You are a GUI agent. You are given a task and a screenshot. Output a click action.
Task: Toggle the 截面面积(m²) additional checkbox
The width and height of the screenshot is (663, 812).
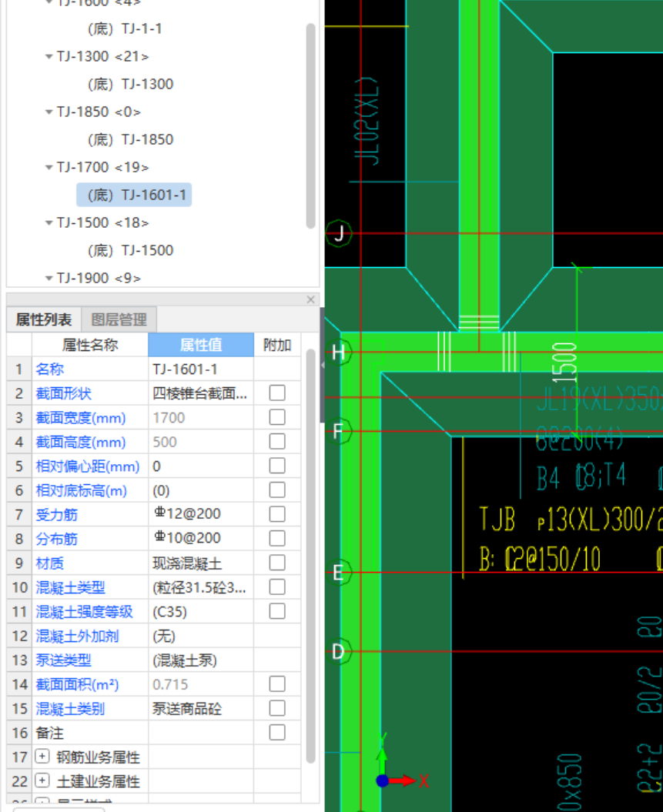(x=277, y=684)
